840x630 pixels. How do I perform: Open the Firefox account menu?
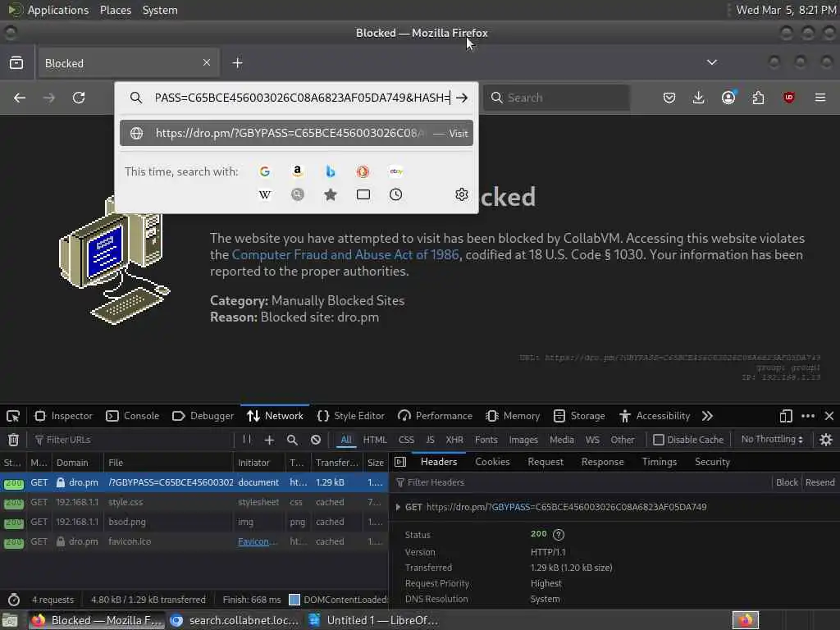click(728, 98)
